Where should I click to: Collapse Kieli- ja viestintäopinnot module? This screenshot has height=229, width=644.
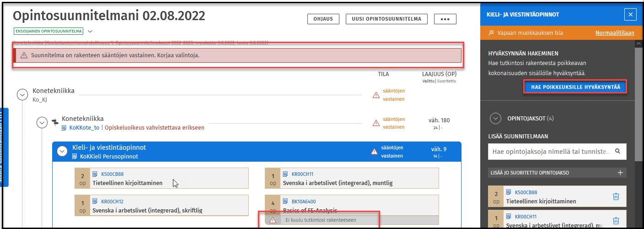[62, 151]
